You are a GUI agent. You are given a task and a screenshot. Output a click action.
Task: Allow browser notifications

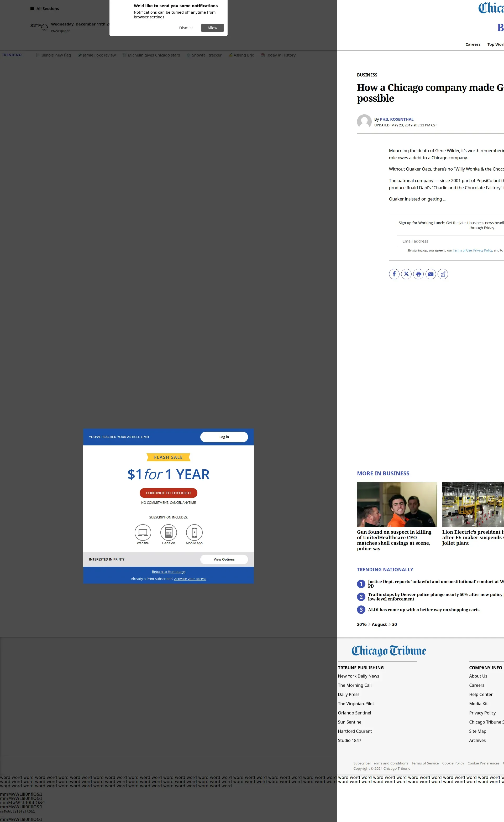pos(212,28)
